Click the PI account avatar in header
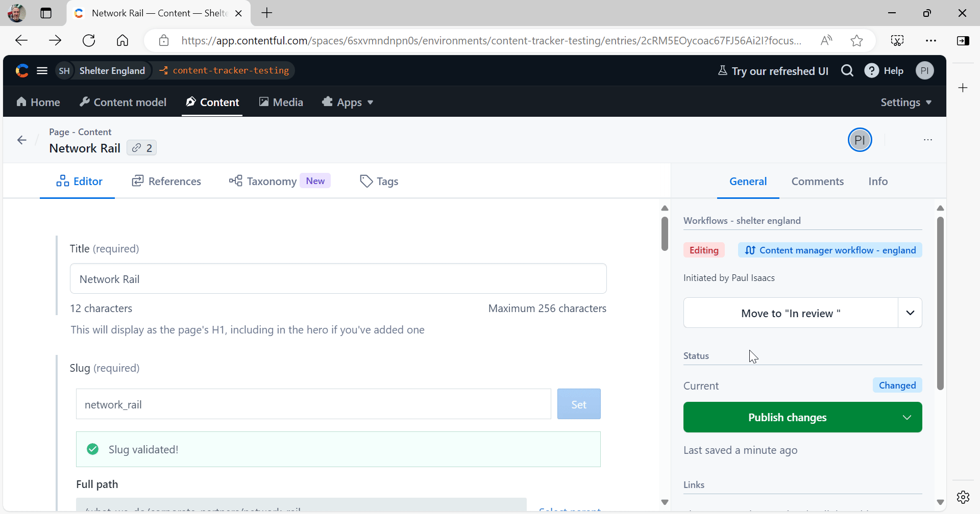This screenshot has height=514, width=980. 924,70
